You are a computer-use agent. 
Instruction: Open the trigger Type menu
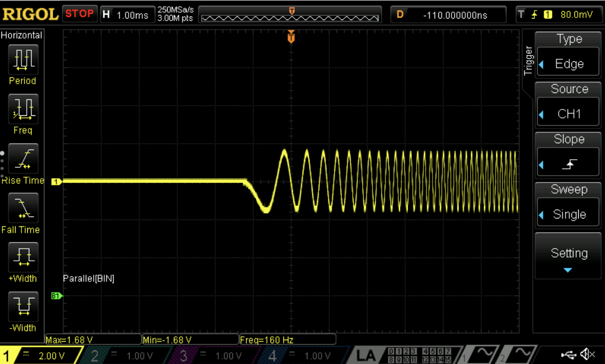point(568,63)
